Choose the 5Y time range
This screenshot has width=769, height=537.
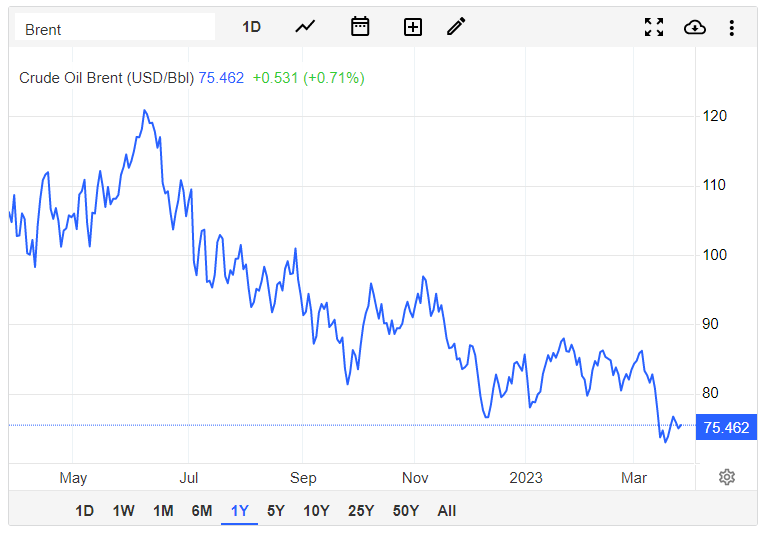tap(276, 511)
